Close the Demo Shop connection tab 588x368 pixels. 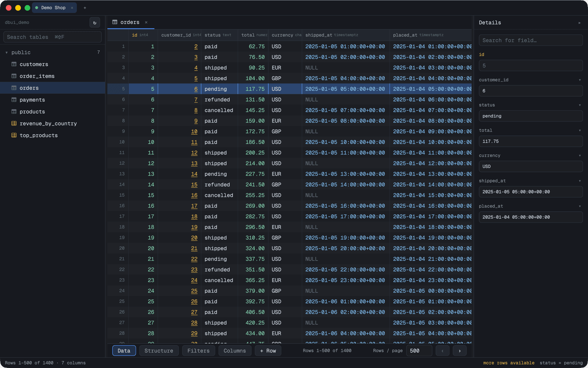point(72,8)
